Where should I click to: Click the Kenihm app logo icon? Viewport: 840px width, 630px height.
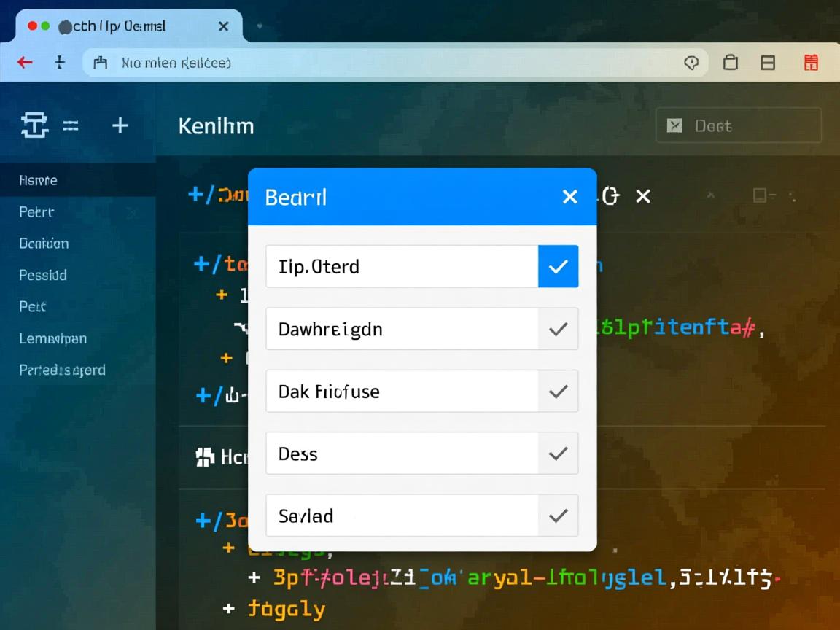[34, 125]
